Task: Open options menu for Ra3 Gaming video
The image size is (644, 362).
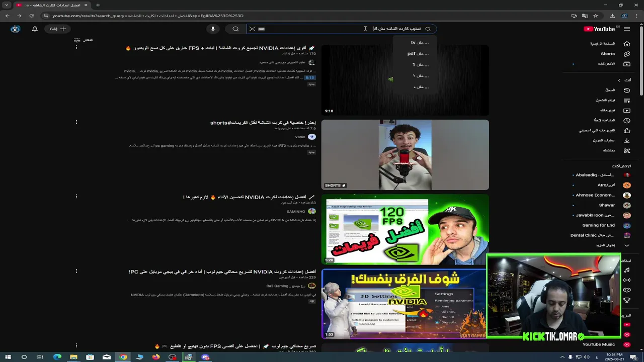Action: click(76, 270)
